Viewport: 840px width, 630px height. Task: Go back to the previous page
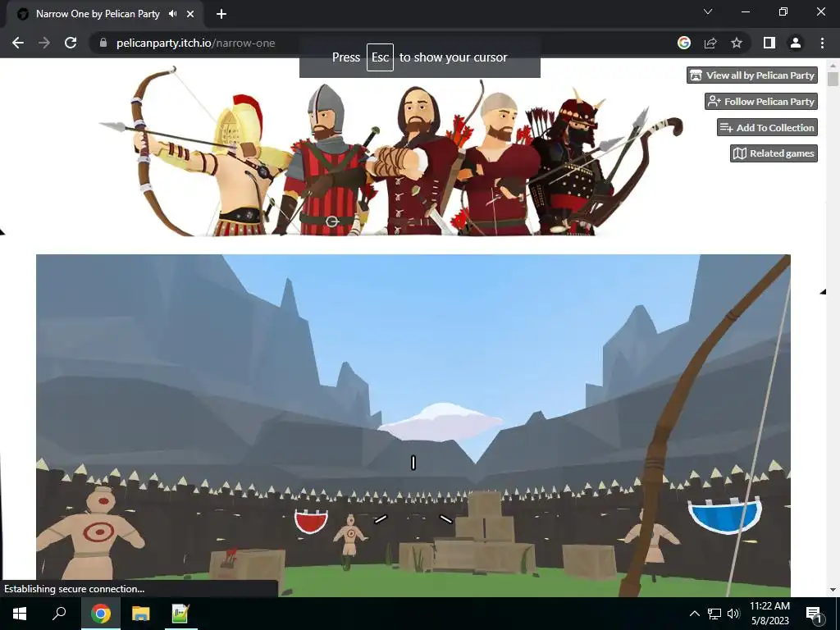18,43
